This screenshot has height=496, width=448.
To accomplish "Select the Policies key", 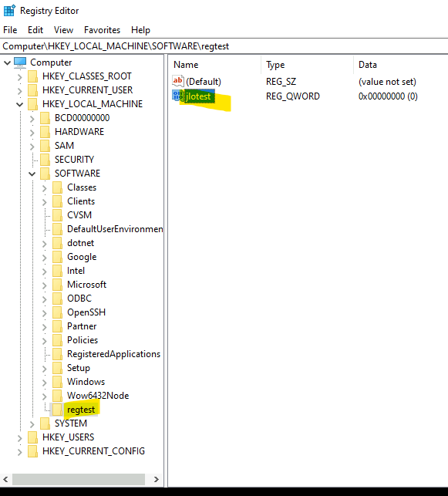I will 83,340.
